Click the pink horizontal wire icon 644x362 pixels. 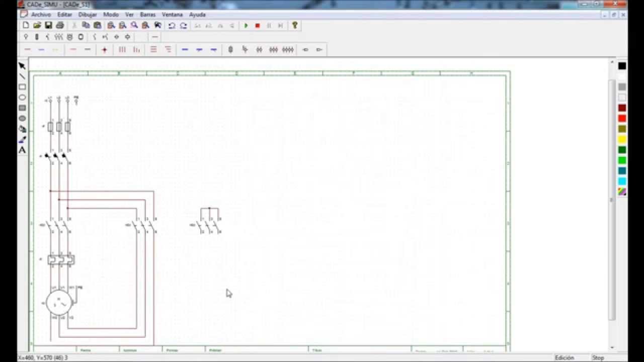point(73,49)
